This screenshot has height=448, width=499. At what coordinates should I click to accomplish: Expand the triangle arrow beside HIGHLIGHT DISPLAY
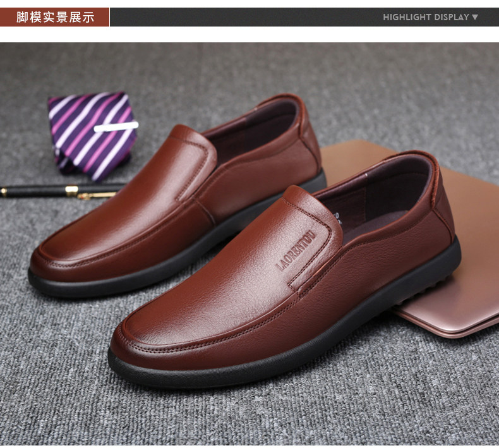point(475,17)
